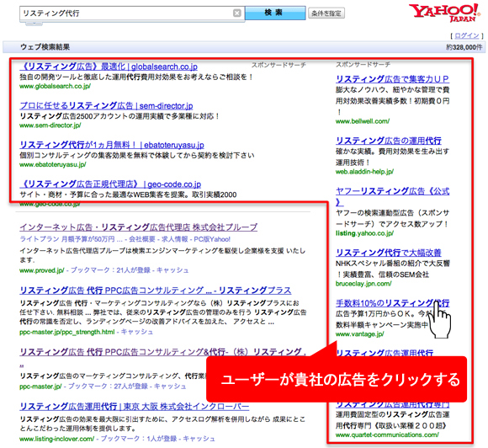
Task: Click the www.vantage.jp green URL
Action: tap(360, 334)
